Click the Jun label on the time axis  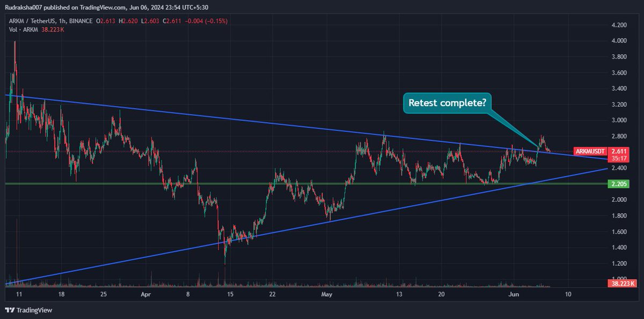pyautogui.click(x=514, y=294)
